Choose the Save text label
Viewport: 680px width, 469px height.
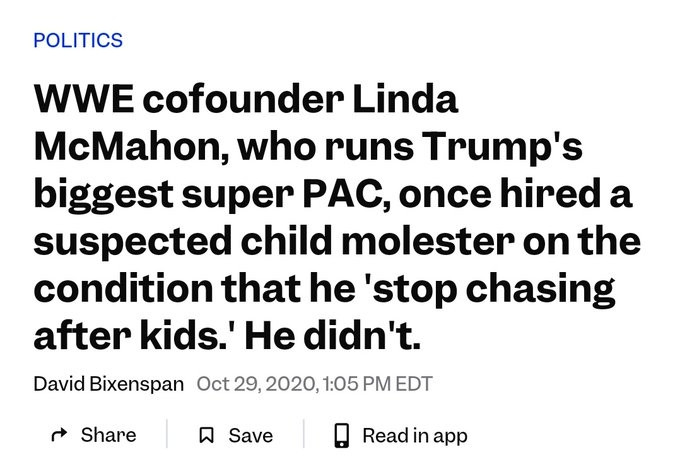point(251,435)
